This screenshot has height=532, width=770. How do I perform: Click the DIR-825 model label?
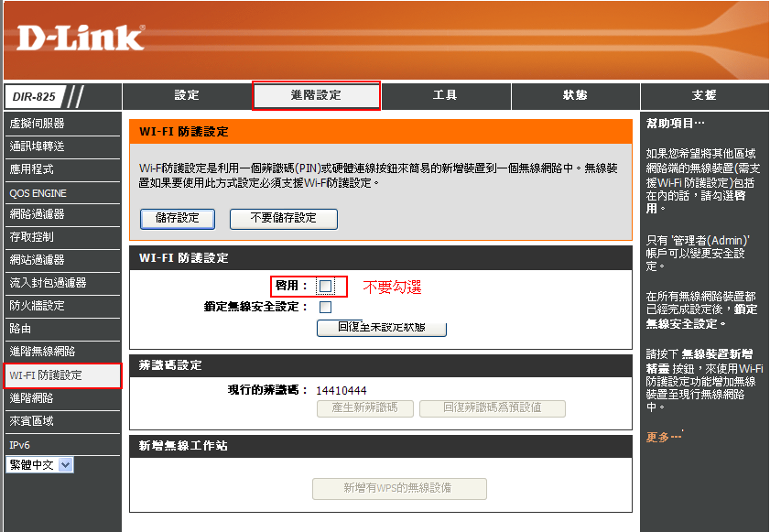click(34, 97)
